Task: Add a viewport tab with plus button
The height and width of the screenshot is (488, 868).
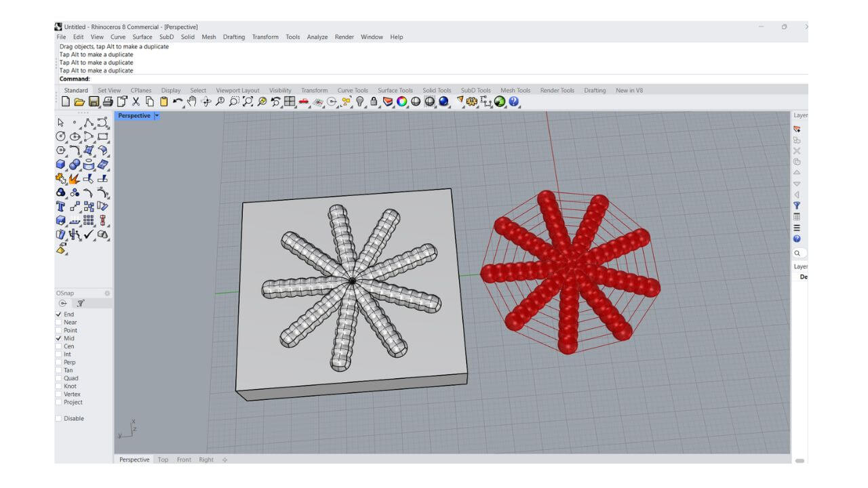Action: click(x=224, y=460)
